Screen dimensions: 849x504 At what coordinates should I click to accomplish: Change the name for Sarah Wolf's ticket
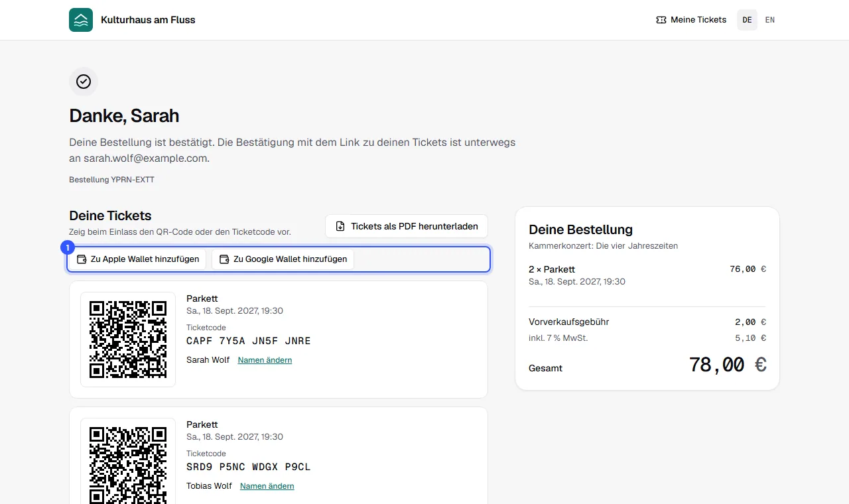coord(265,360)
